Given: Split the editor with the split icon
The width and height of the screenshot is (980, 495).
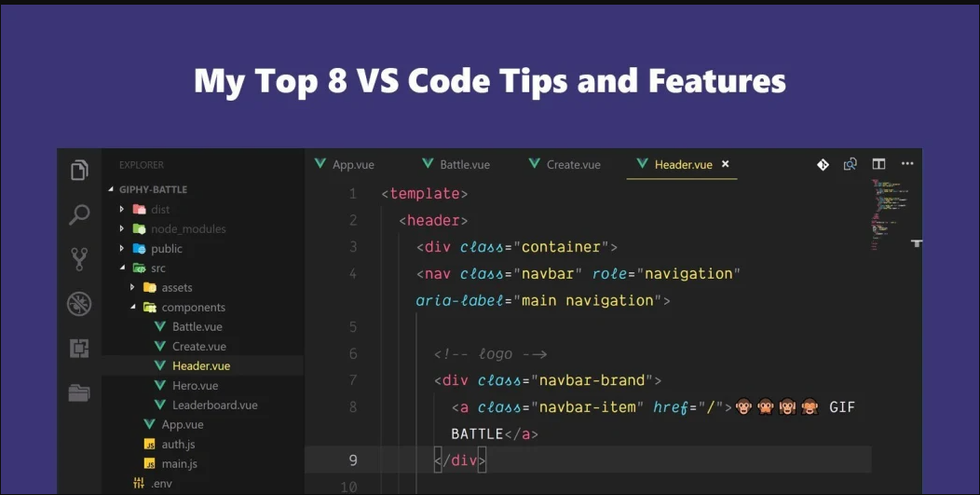Looking at the screenshot, I should 878,164.
